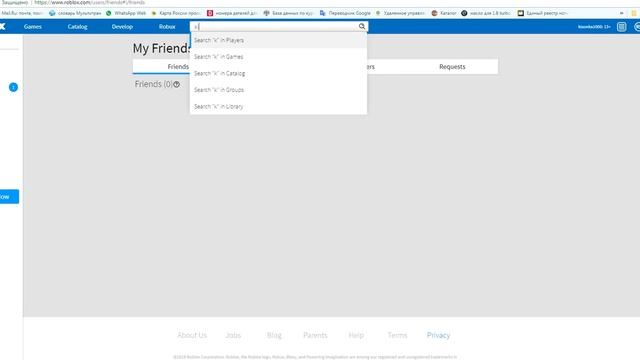Switch to the Requests tab
This screenshot has height=360, width=640.
[x=452, y=67]
